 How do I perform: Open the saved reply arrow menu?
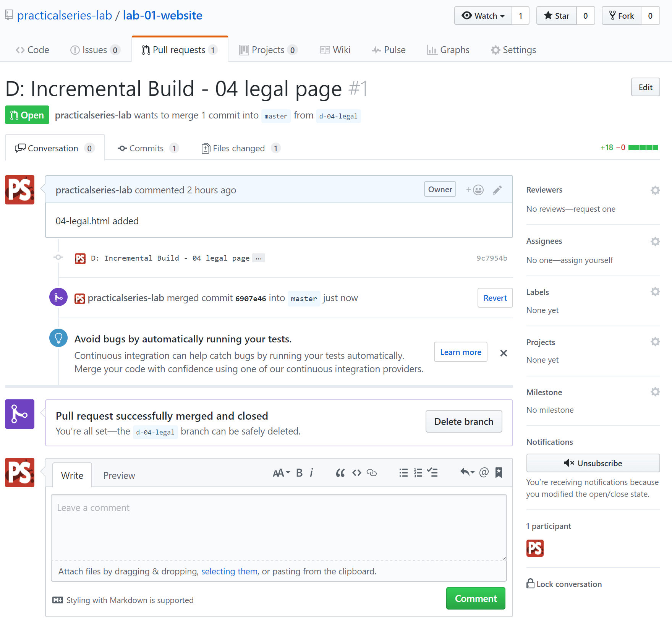tap(468, 472)
